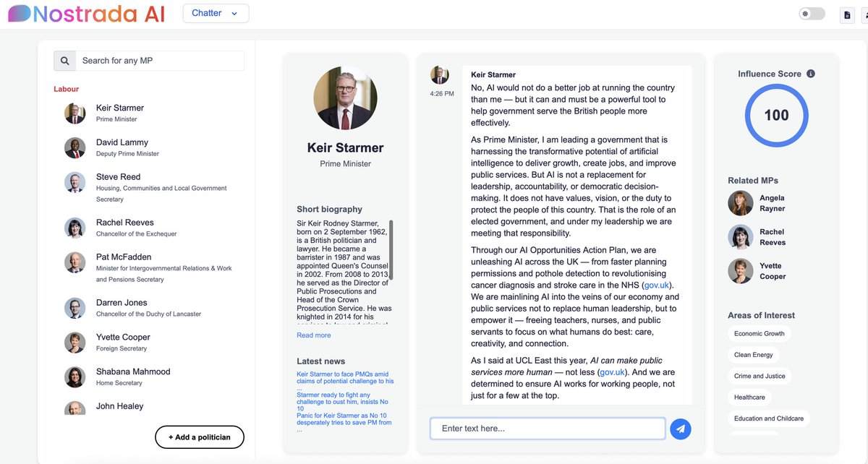868x464 pixels.
Task: Select the Clean Energy interest tag
Action: [x=753, y=355]
